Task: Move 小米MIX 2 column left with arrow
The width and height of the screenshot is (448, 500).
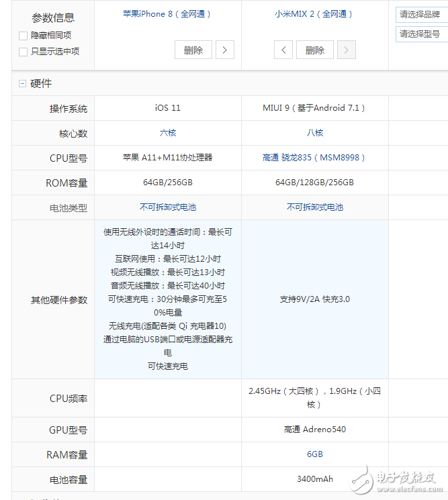Action: coord(283,50)
